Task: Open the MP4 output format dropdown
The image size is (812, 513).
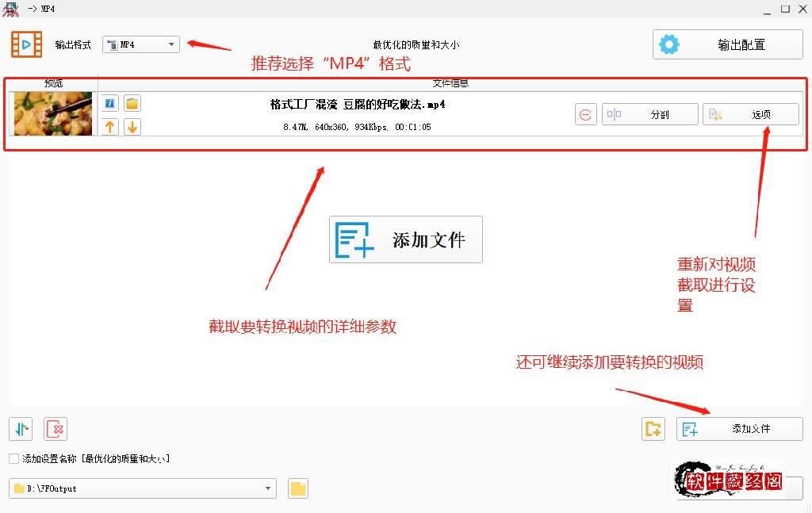Action: pyautogui.click(x=172, y=44)
